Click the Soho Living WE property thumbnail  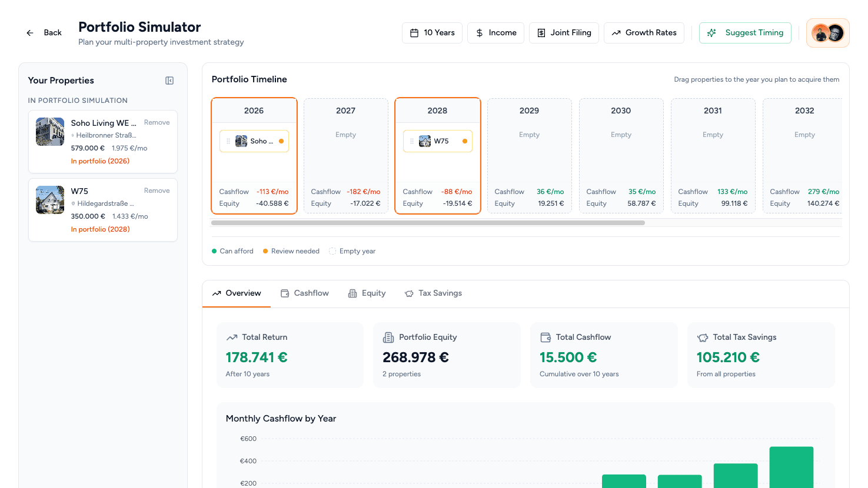[x=50, y=132]
